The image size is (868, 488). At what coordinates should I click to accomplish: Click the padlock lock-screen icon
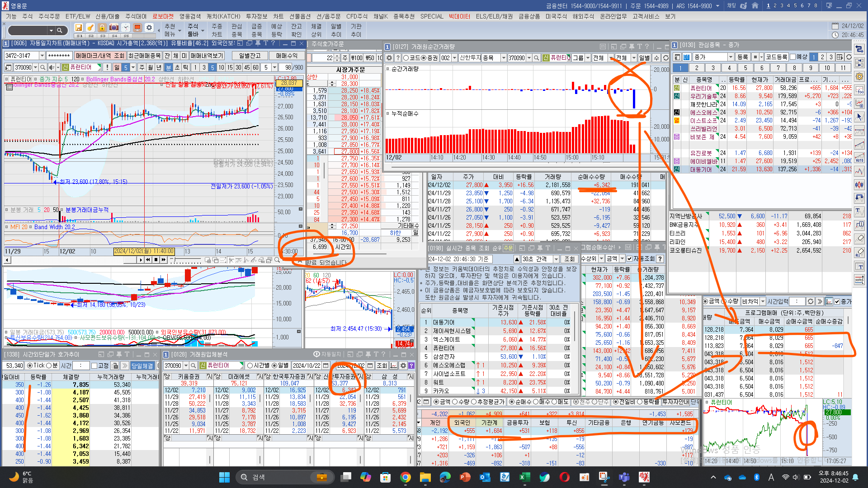102,28
